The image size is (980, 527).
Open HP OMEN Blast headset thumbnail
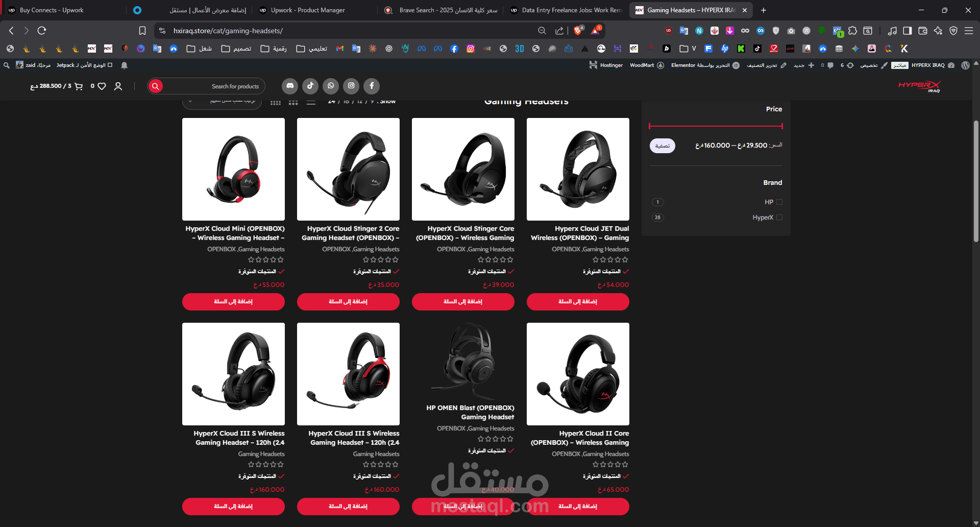tap(463, 362)
